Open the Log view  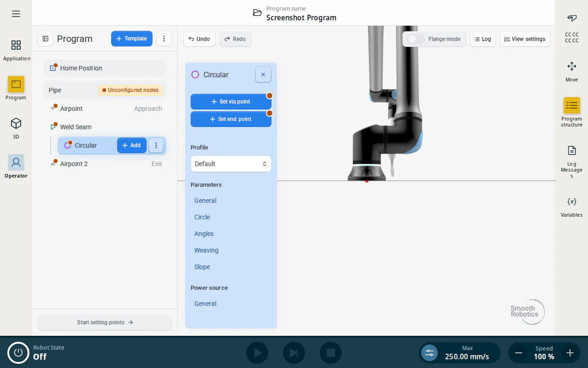(x=483, y=39)
